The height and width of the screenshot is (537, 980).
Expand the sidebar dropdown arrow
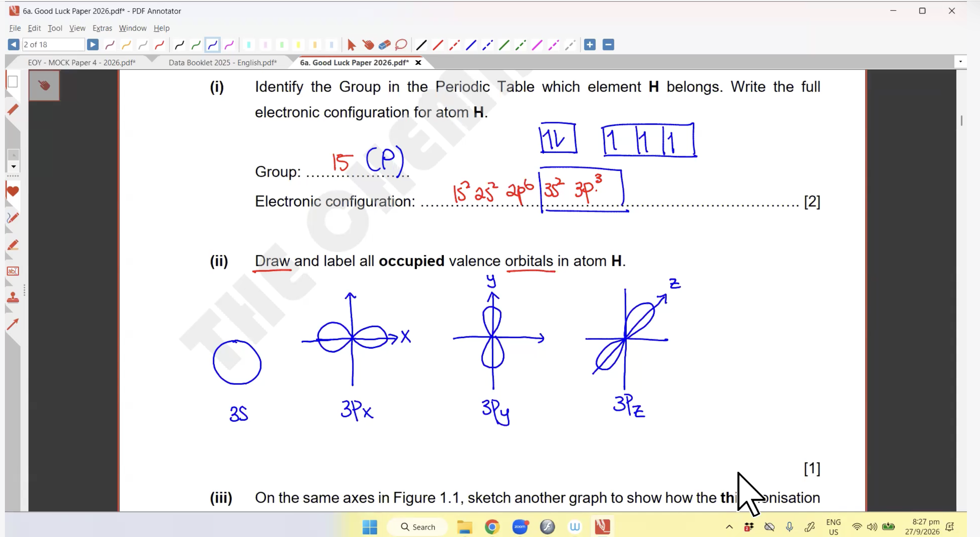point(13,166)
